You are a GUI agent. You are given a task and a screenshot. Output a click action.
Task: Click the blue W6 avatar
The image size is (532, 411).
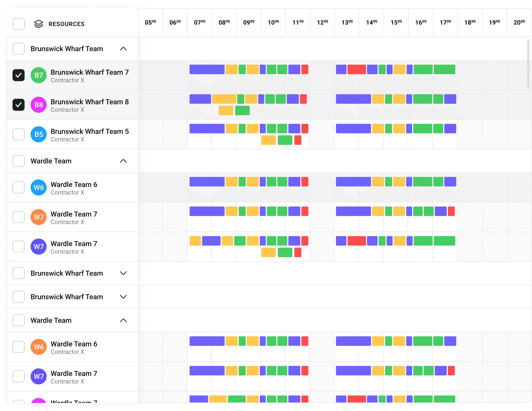point(38,187)
